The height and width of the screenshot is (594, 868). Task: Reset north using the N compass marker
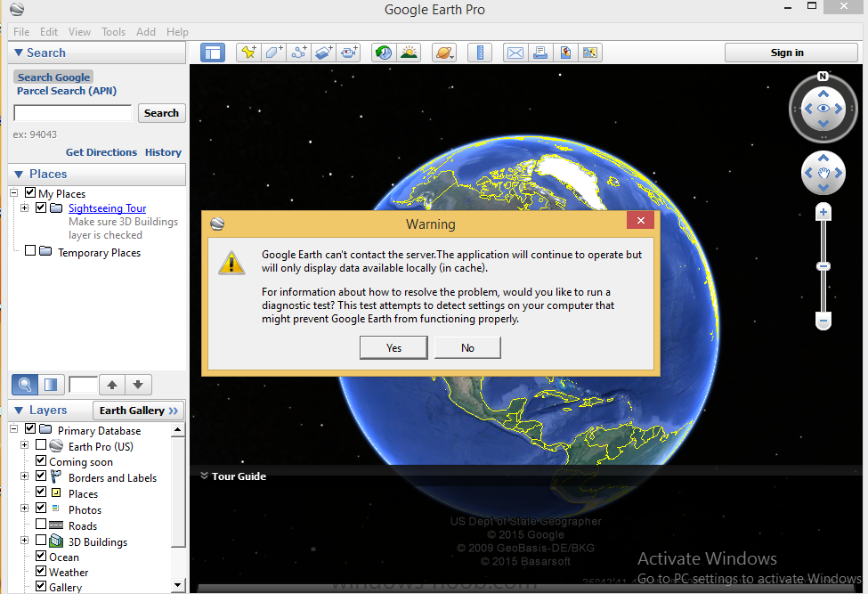click(x=823, y=77)
